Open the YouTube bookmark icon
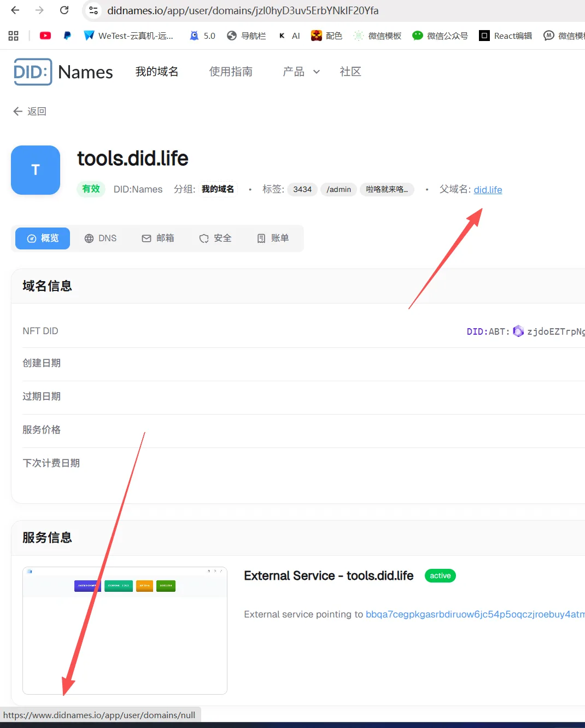The image size is (585, 728). [45, 36]
